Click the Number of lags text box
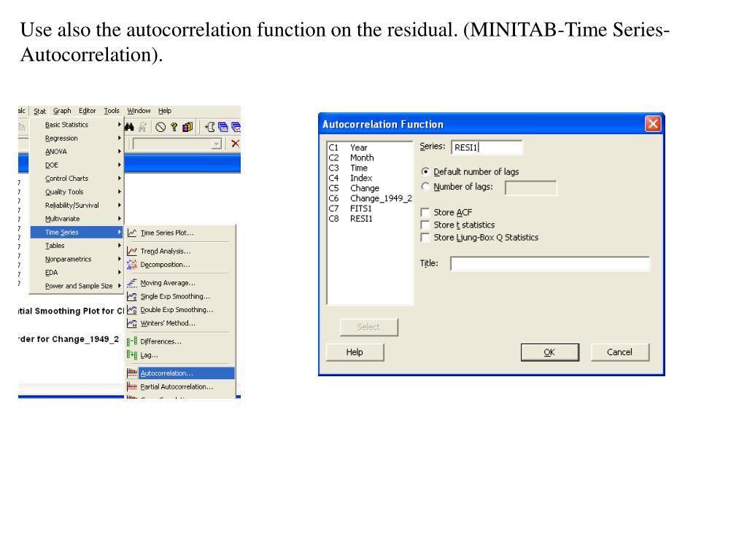The width and height of the screenshot is (747, 560). pos(531,187)
